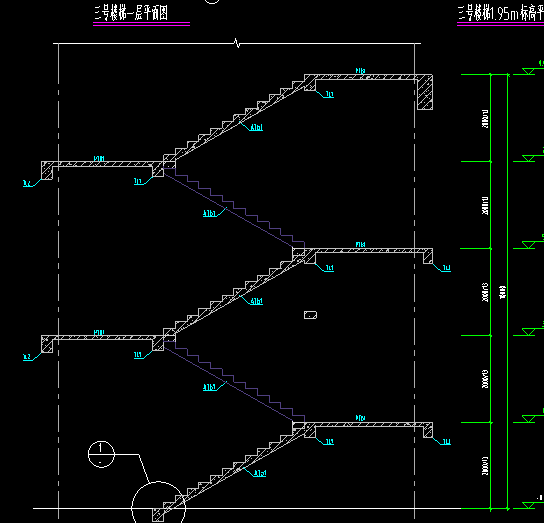Select the cyan label above the topmost landing slab
The width and height of the screenshot is (544, 523).
click(x=360, y=71)
